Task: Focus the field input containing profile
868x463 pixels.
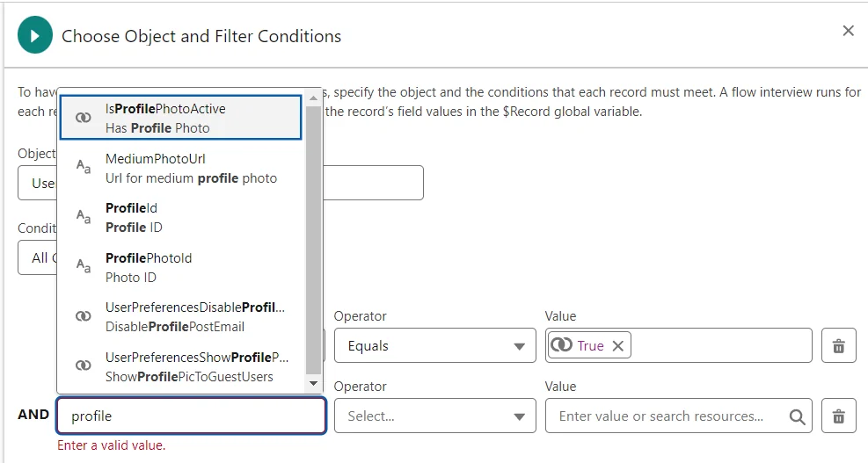Action: click(x=191, y=416)
